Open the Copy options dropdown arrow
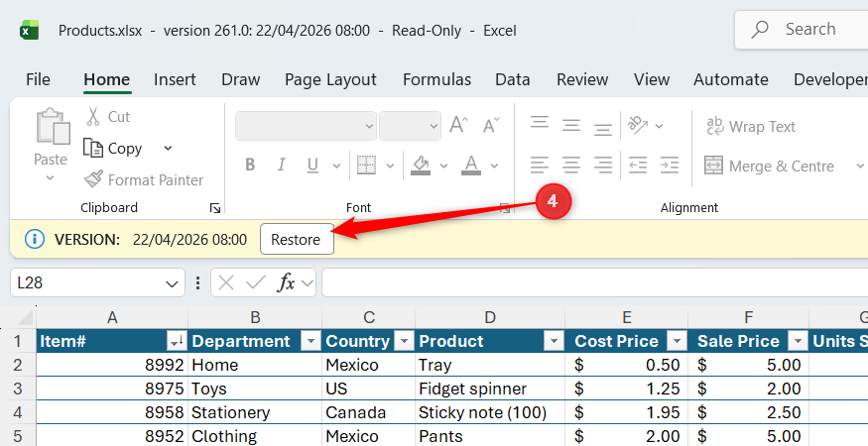The image size is (868, 446). [x=169, y=148]
